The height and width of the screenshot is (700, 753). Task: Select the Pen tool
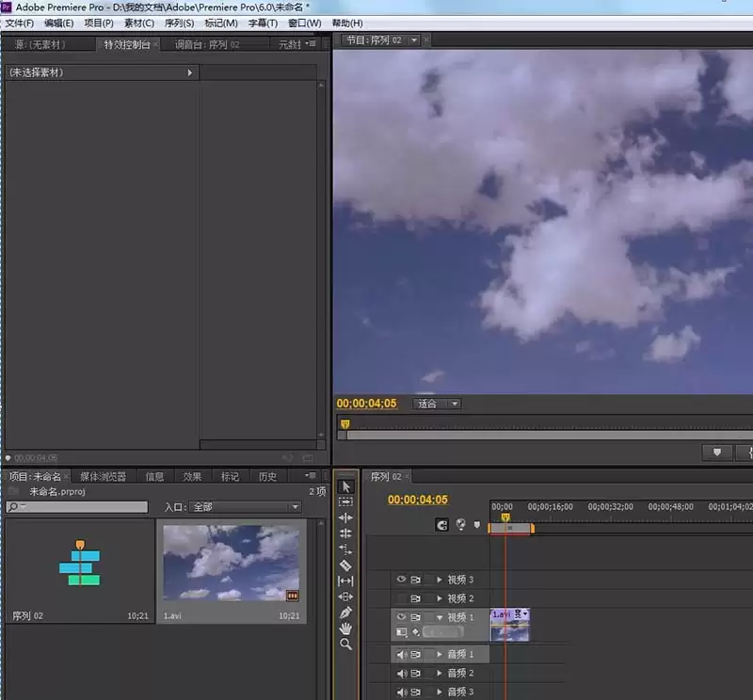345,612
